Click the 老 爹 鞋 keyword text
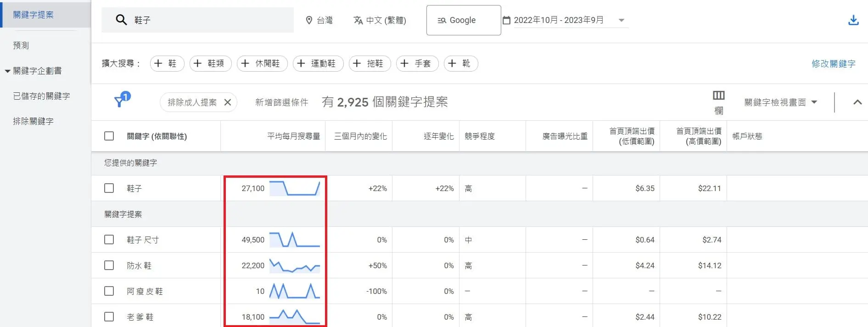The height and width of the screenshot is (327, 868). coord(140,317)
